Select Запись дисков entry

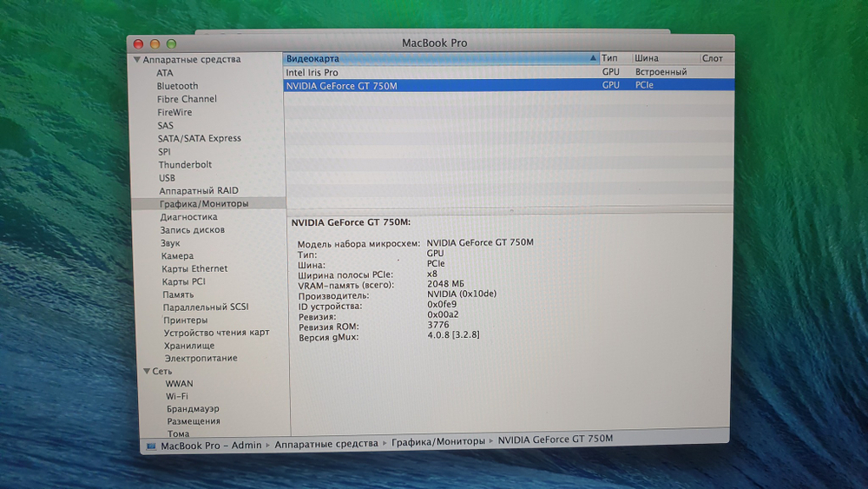click(x=193, y=230)
